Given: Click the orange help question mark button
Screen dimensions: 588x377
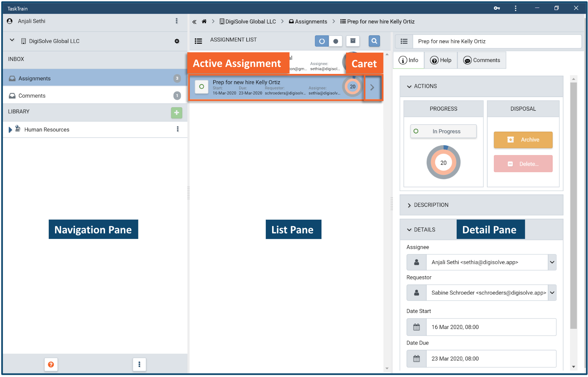Looking at the screenshot, I should (x=51, y=364).
